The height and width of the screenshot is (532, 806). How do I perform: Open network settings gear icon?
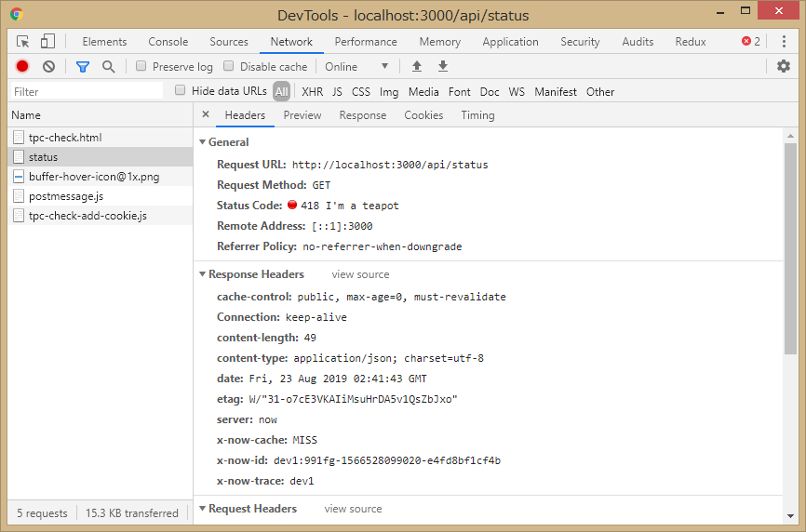pos(784,67)
